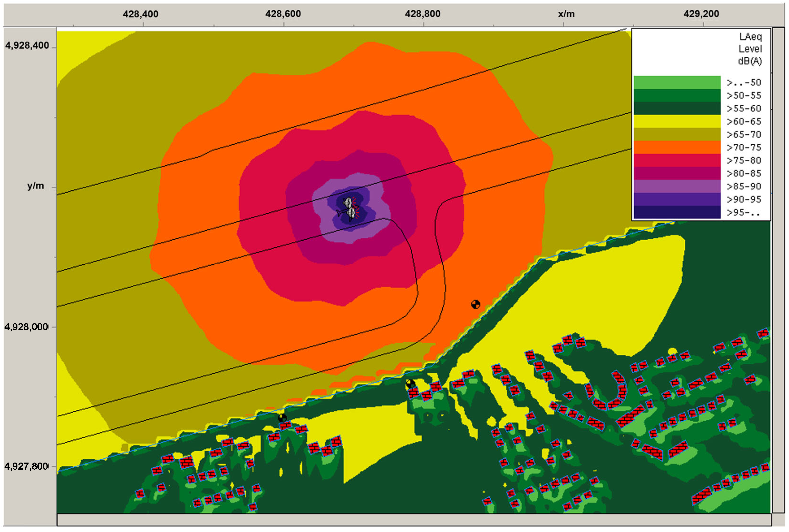Screen dimensions: 789x532
Task: Click the lower loudspeaker noise source icon
Action: click(351, 213)
